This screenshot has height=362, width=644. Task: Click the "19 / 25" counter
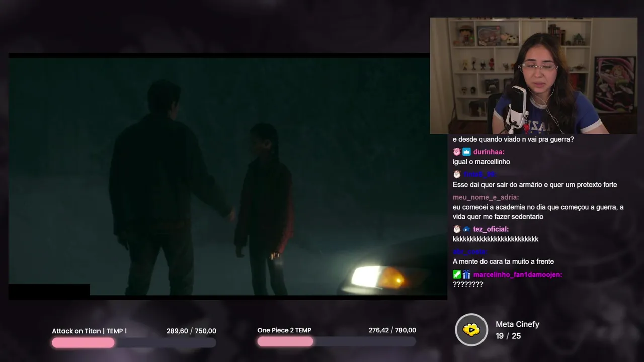[508, 336]
